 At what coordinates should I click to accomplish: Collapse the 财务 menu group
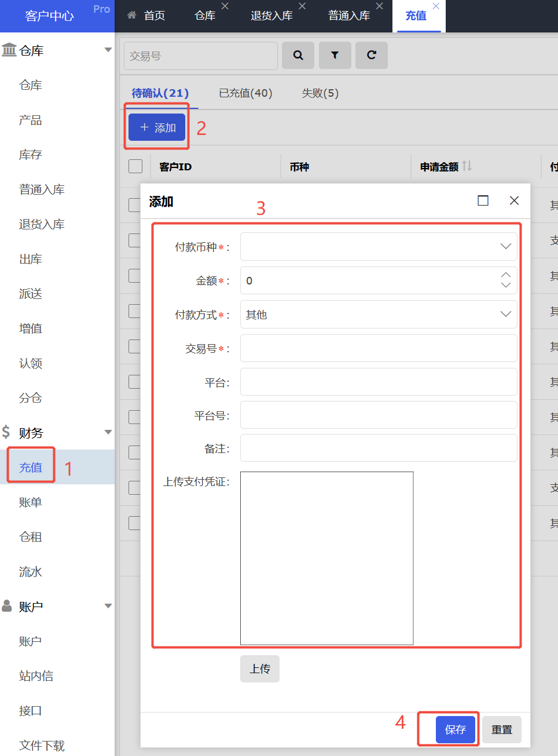tap(108, 432)
